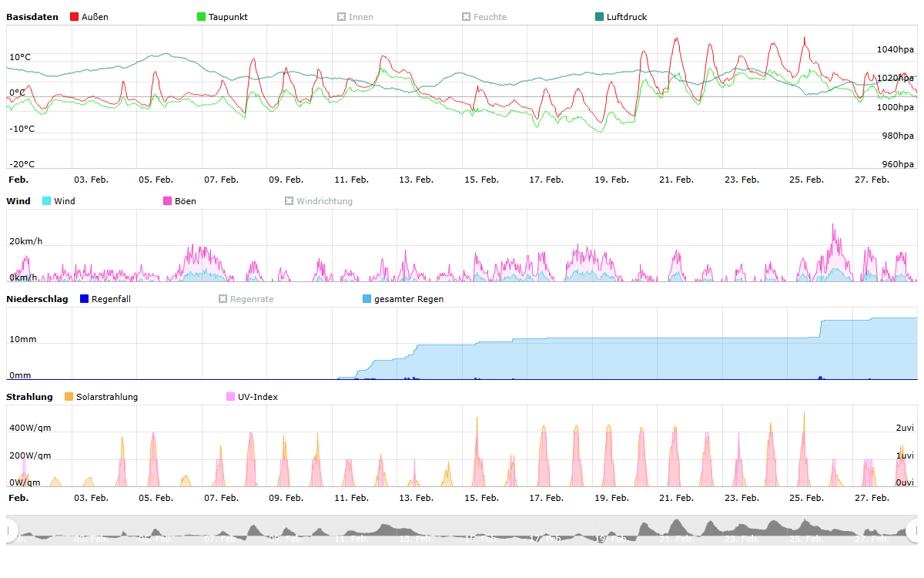Viewport: 924px width, 578px height.
Task: Enable the hidden Innen temperature series
Action: pos(355,17)
